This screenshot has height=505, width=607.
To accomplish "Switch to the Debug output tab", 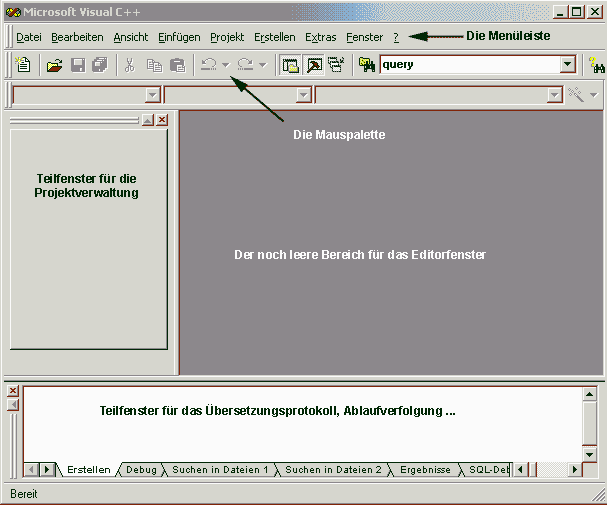I will click(x=141, y=469).
